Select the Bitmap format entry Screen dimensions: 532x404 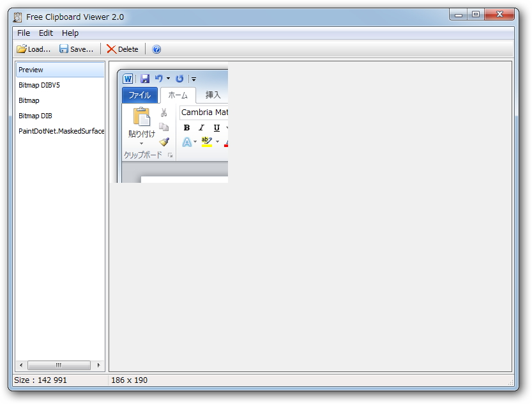coord(29,100)
